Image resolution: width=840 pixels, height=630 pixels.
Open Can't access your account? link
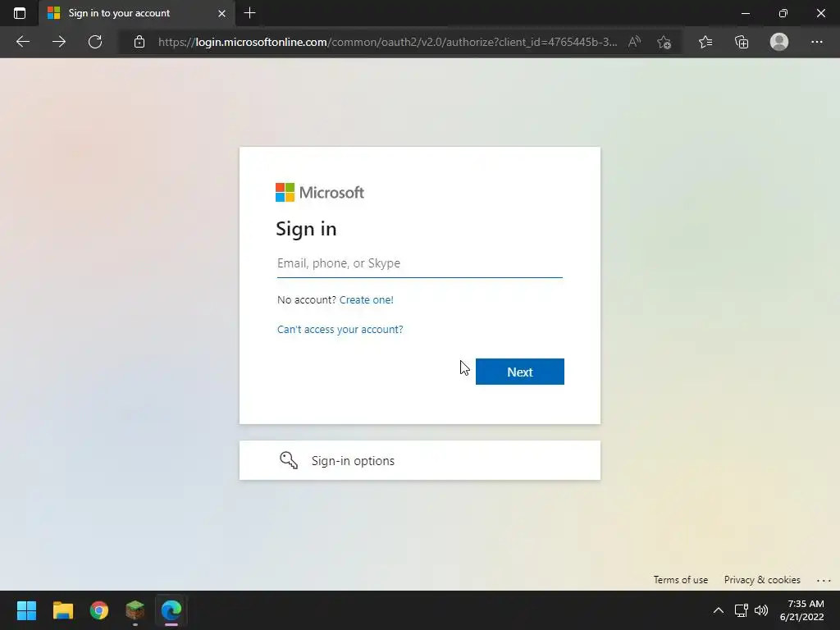point(340,330)
